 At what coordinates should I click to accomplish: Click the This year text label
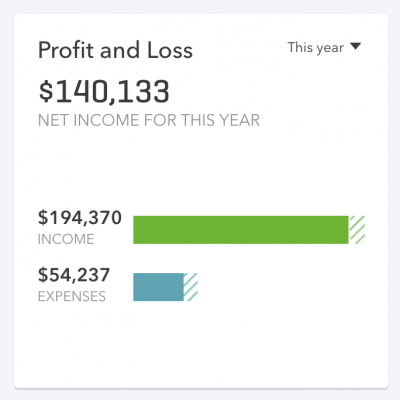[x=315, y=48]
